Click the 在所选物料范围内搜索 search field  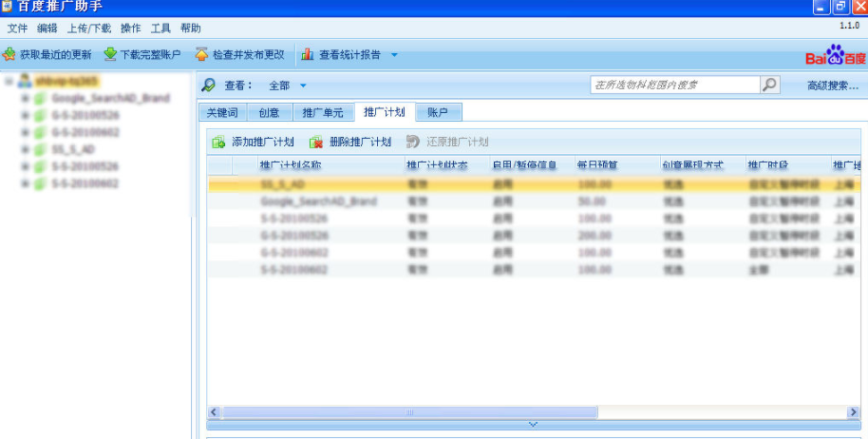[x=675, y=85]
